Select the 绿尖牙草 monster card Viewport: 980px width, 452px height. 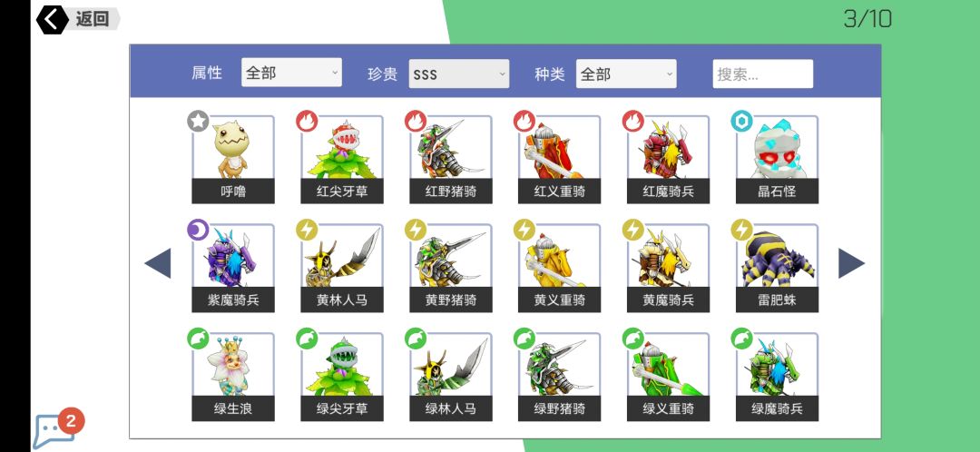coord(342,377)
